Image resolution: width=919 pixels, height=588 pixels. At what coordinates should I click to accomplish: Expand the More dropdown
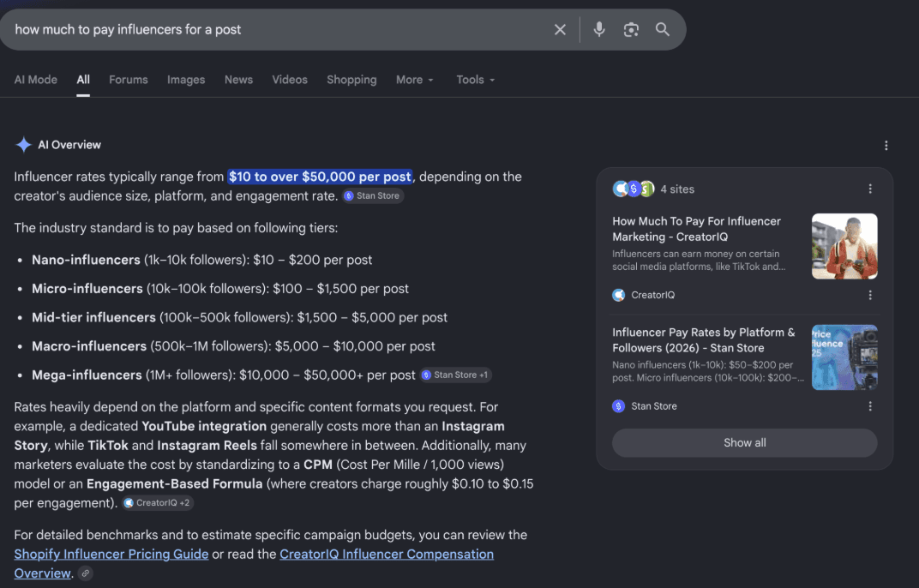pos(415,80)
